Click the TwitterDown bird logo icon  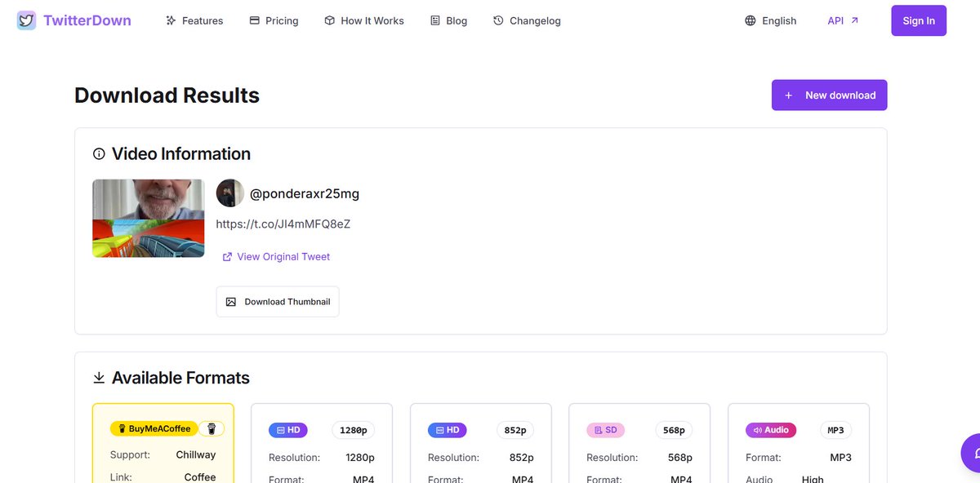26,20
